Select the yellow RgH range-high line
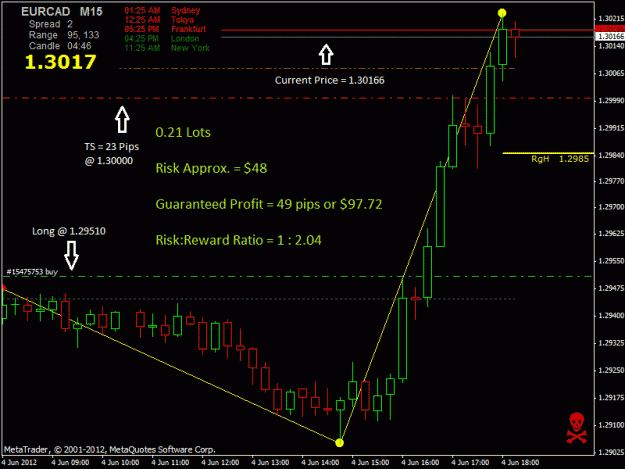This screenshot has height=469, width=625. [x=548, y=153]
